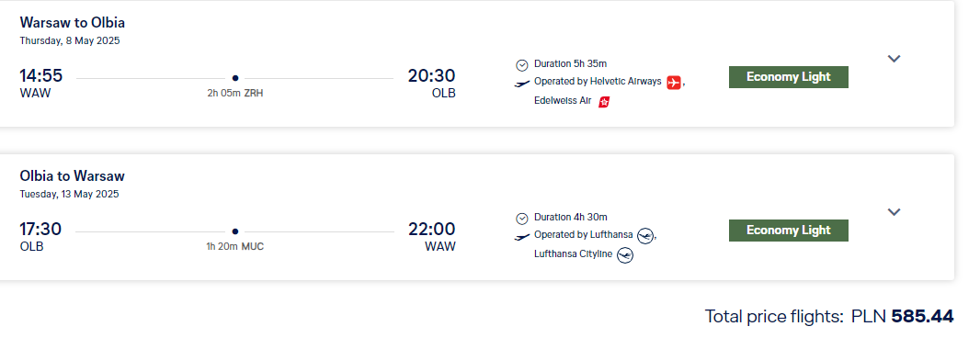Click the Lufthansa Cityline logo icon

625,254
